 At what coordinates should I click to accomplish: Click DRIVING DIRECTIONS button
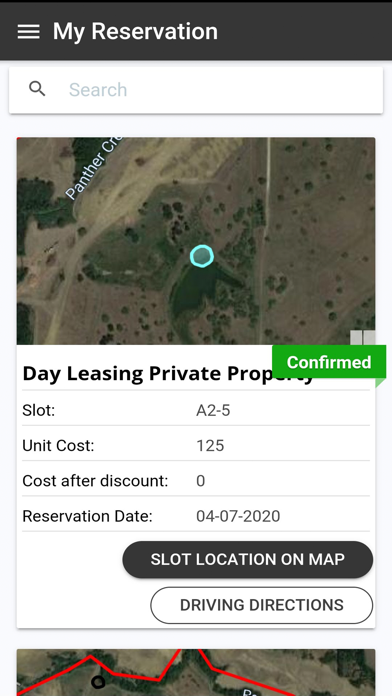point(261,605)
